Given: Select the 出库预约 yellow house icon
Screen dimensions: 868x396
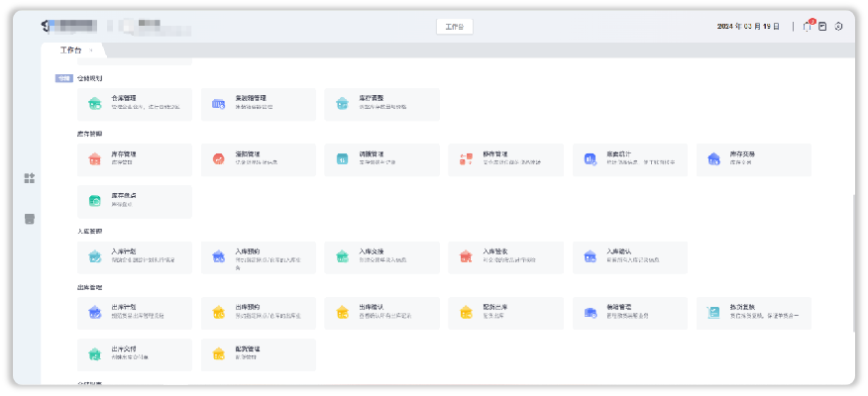Looking at the screenshot, I should click(x=218, y=312).
